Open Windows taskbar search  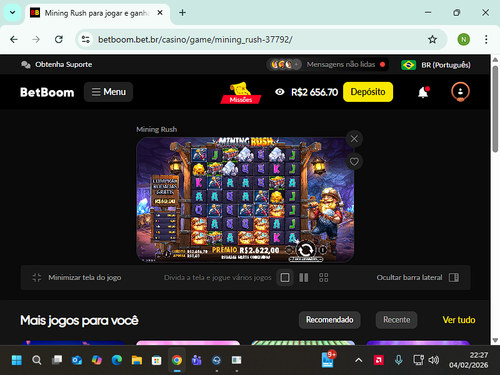(37, 360)
